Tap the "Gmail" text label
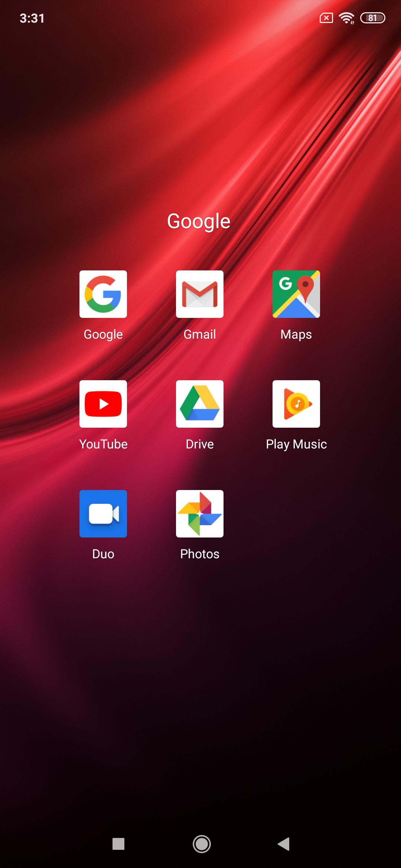 click(x=200, y=334)
